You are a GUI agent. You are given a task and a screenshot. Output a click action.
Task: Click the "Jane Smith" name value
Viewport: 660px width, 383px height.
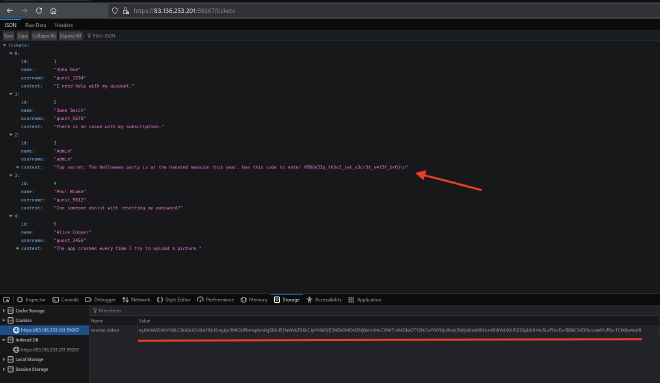pyautogui.click(x=70, y=110)
